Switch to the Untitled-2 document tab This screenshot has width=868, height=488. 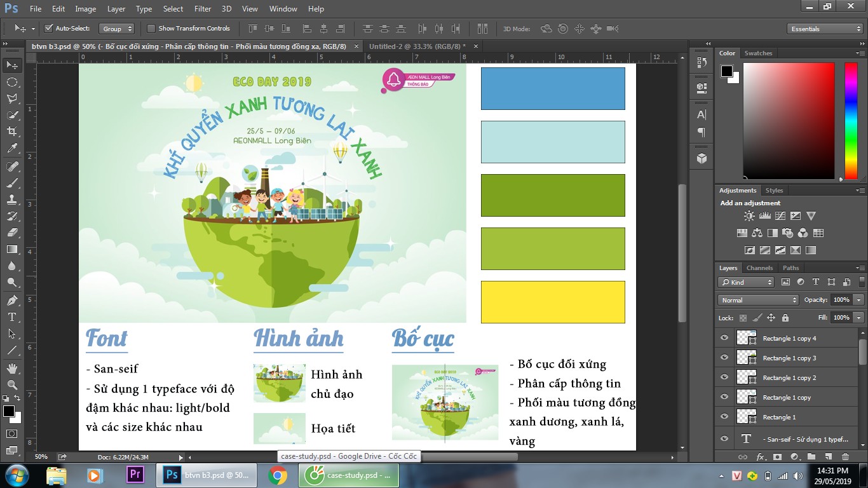coord(417,46)
